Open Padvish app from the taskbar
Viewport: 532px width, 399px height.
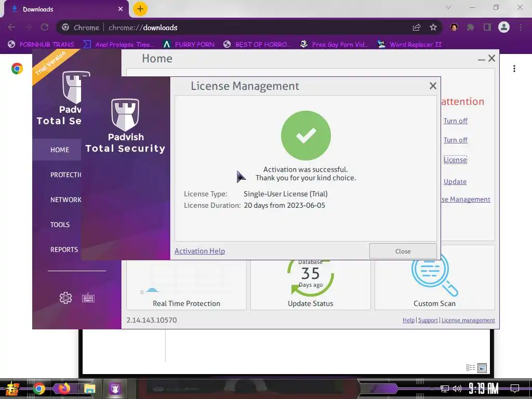coord(115,389)
